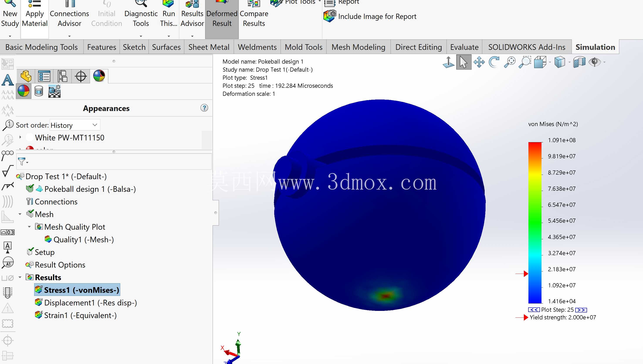Open the PropertyManager tab
643x364 pixels.
coord(44,76)
